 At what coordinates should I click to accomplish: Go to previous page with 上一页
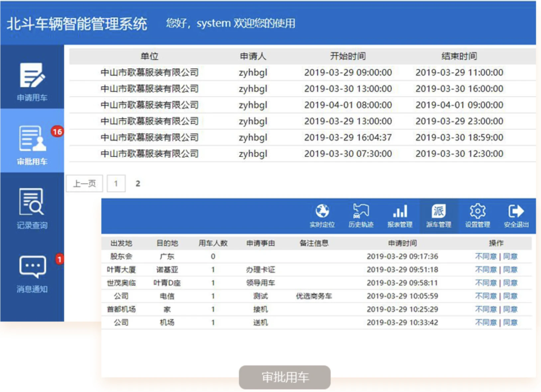tap(84, 183)
